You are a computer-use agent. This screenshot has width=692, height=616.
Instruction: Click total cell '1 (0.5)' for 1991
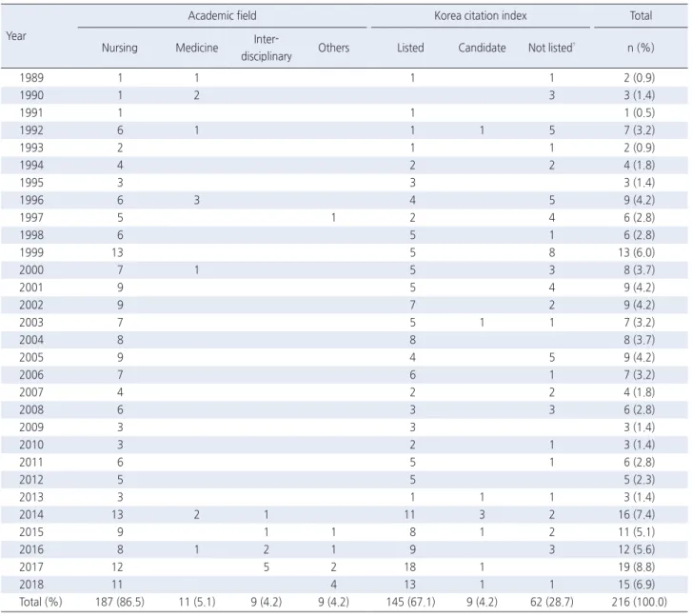pyautogui.click(x=639, y=112)
